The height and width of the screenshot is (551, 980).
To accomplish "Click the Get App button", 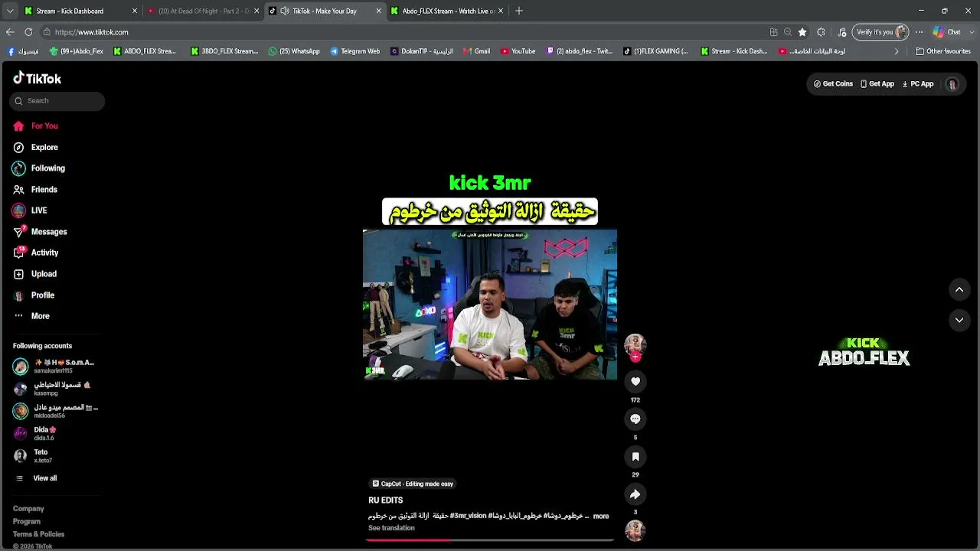I will (877, 84).
